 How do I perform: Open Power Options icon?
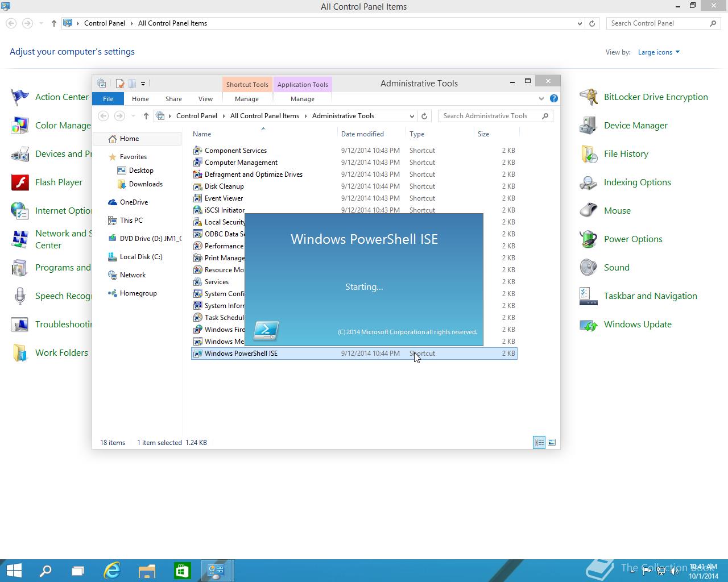point(589,239)
